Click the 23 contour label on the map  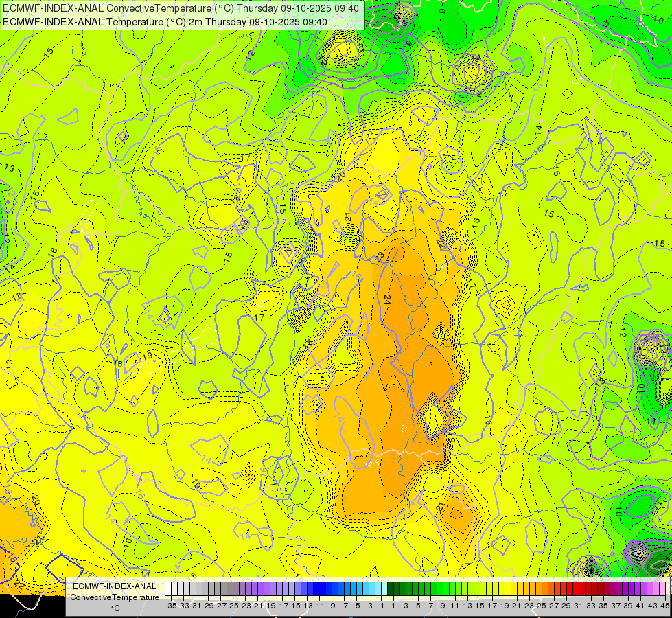[x=380, y=257]
